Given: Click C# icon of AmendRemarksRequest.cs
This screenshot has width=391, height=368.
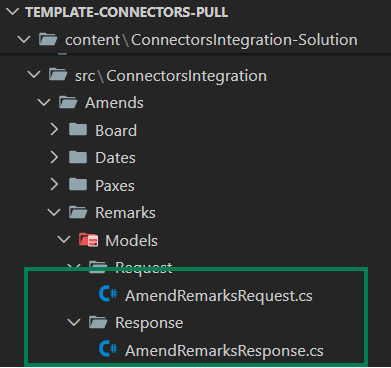Looking at the screenshot, I should (x=108, y=294).
